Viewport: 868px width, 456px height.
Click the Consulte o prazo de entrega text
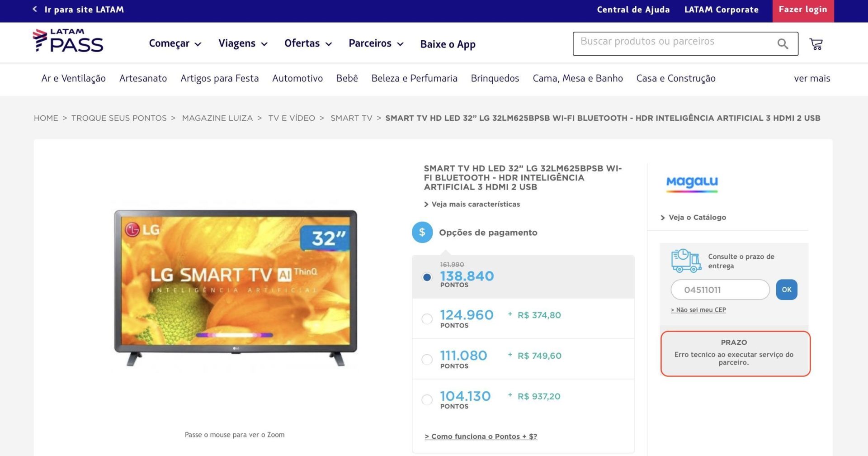click(741, 261)
